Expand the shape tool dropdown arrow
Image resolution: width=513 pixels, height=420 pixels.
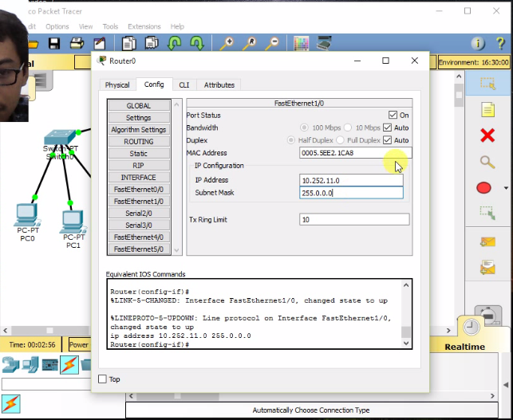(x=506, y=188)
